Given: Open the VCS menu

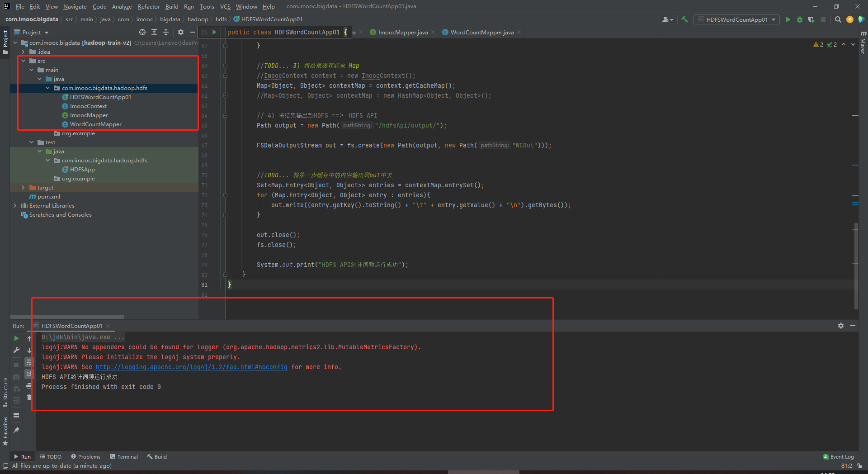Looking at the screenshot, I should pos(225,6).
